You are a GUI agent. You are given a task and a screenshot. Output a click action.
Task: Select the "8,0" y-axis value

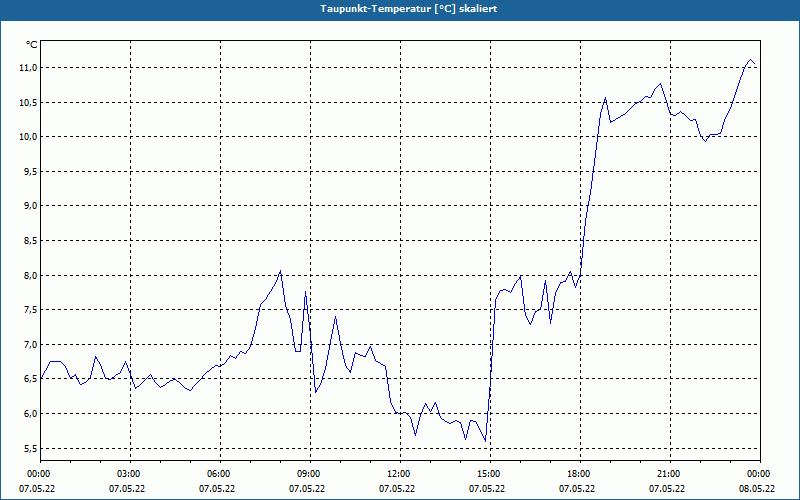tap(30, 276)
